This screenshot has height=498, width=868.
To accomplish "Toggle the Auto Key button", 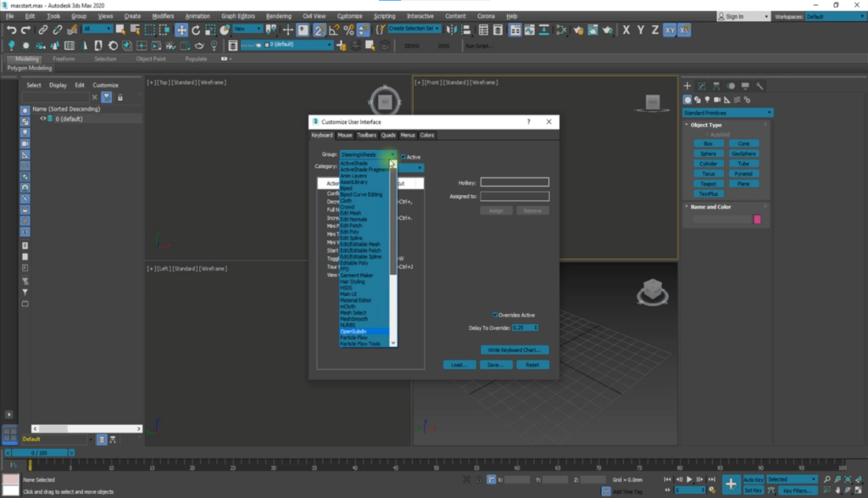I will click(754, 479).
